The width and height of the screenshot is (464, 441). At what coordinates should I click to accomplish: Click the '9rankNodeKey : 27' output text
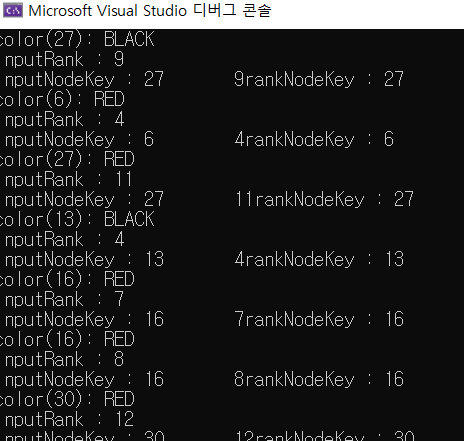point(319,79)
